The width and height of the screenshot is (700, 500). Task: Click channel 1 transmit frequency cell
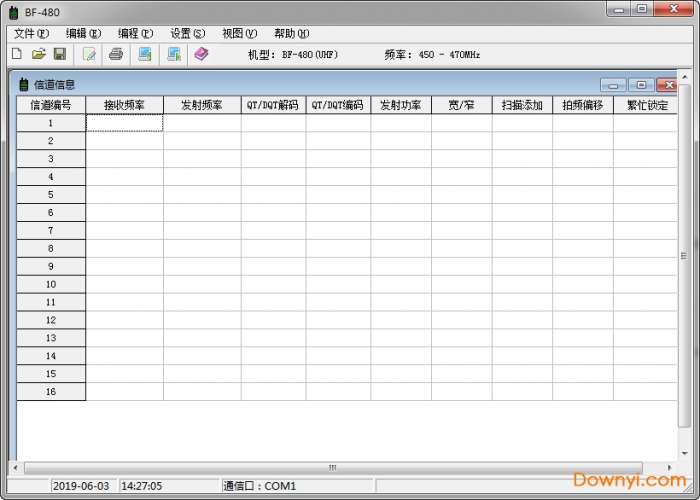coord(202,123)
